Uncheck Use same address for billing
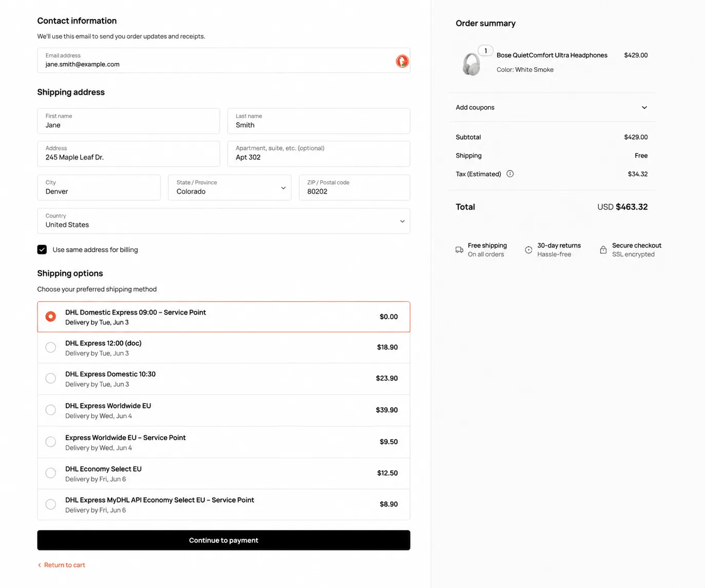 [42, 250]
